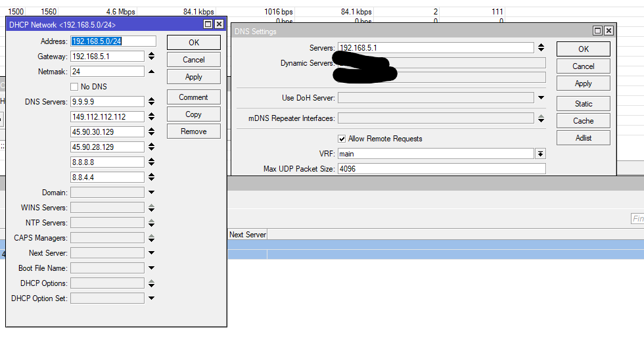Close the DHCP Network window
Screen dimensions: 644x355
coord(219,24)
